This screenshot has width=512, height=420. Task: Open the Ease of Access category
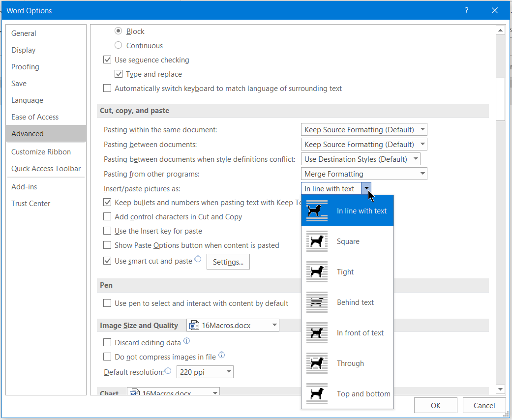46,117
